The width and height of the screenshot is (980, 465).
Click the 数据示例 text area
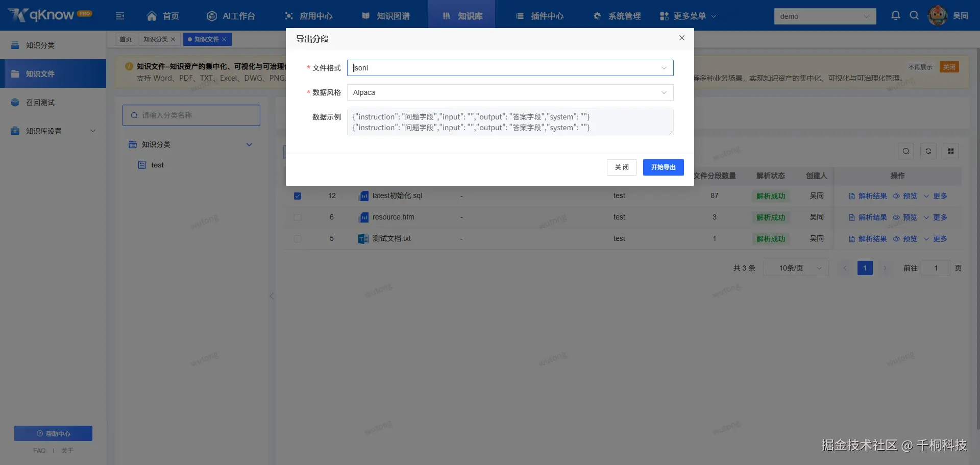510,122
